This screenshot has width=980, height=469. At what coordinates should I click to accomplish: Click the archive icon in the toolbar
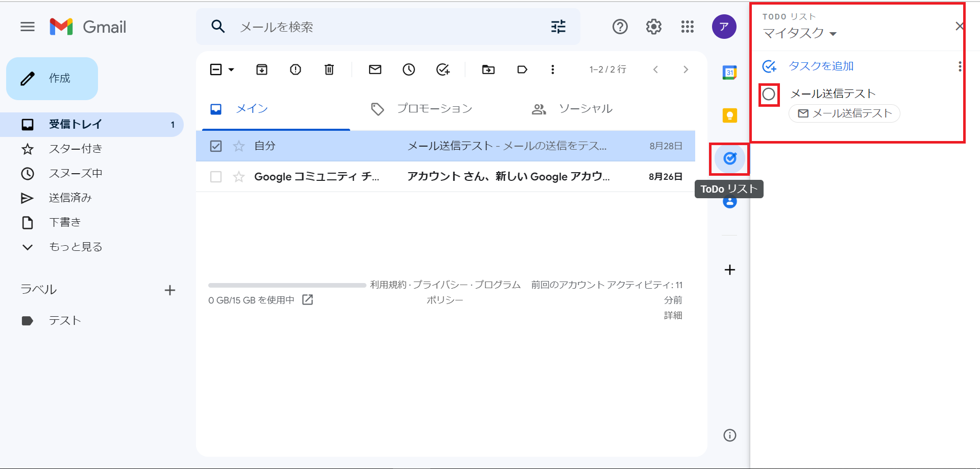click(x=262, y=69)
